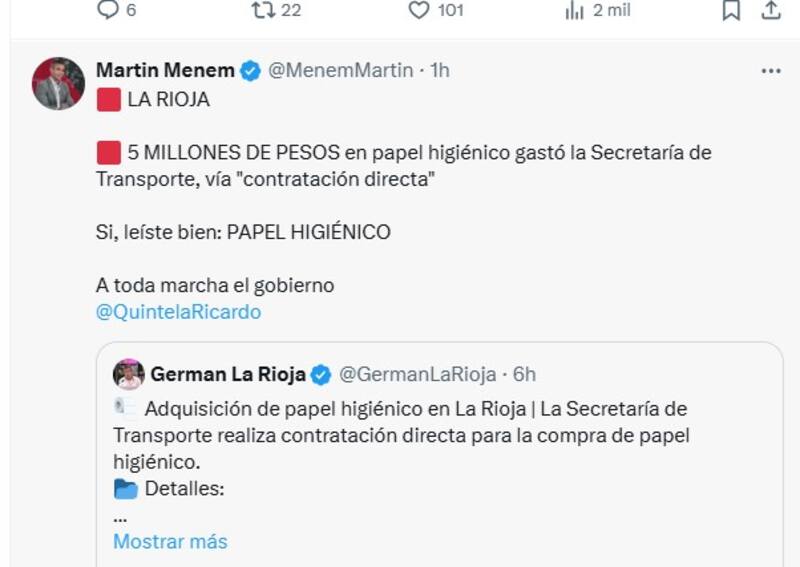Open the @GermanLaRioja handle
This screenshot has width=800, height=567.
417,375
